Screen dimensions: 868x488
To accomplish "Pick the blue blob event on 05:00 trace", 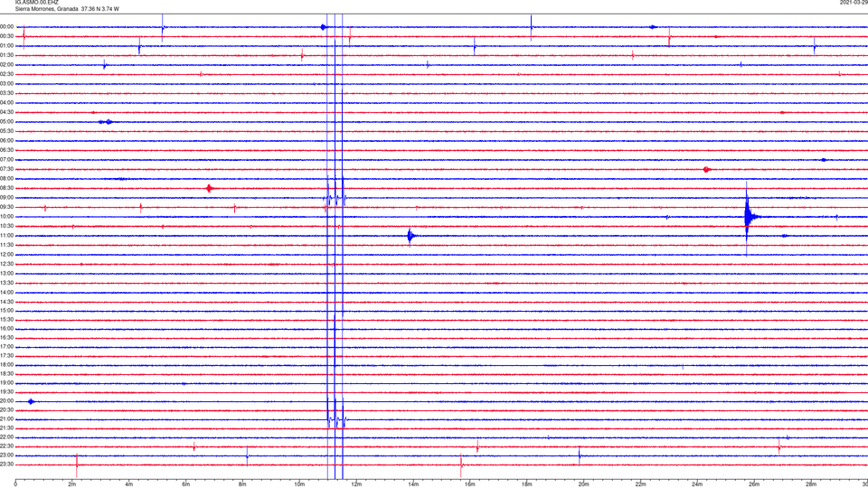I will coord(106,122).
